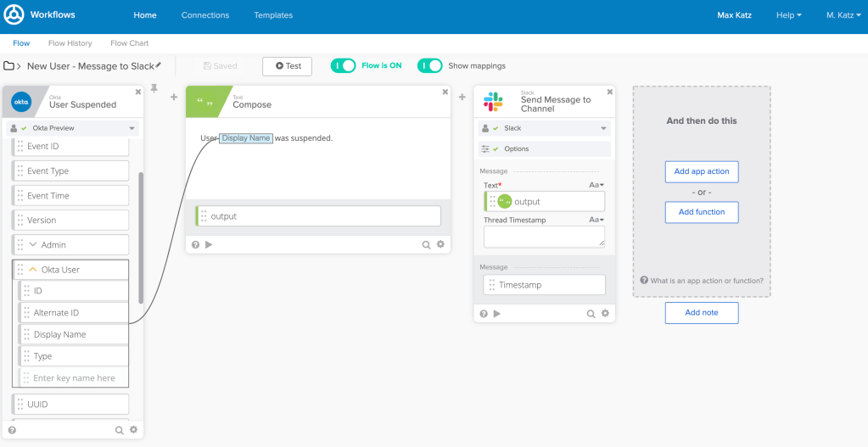Screen dimensions: 868x447
Task: Click the pencil icon to rename flow
Action: click(159, 65)
